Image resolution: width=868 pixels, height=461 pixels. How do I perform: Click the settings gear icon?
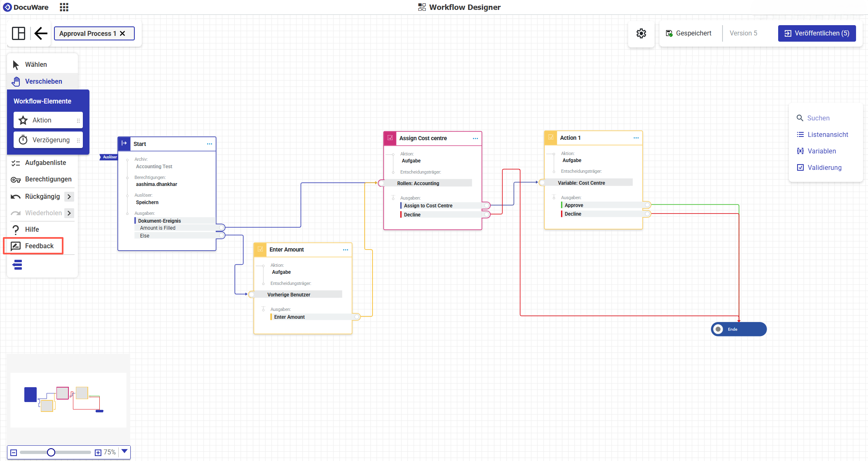coord(641,33)
